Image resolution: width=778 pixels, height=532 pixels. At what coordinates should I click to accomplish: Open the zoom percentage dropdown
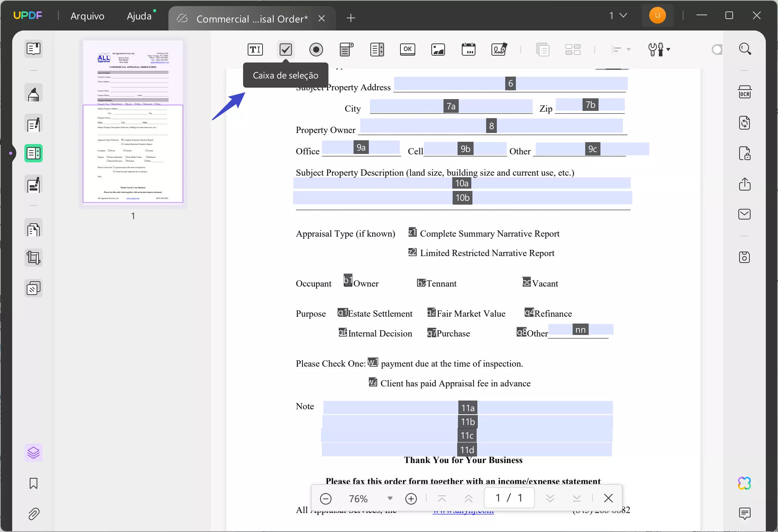(x=390, y=498)
